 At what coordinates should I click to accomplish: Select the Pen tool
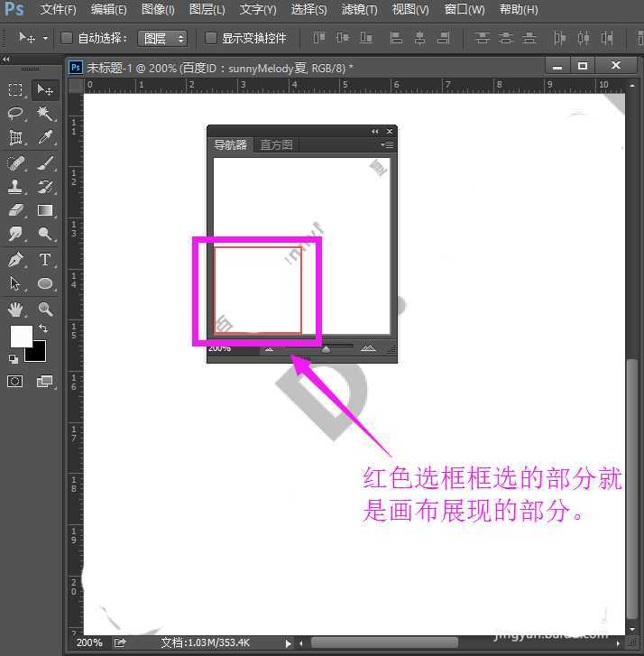[15, 260]
